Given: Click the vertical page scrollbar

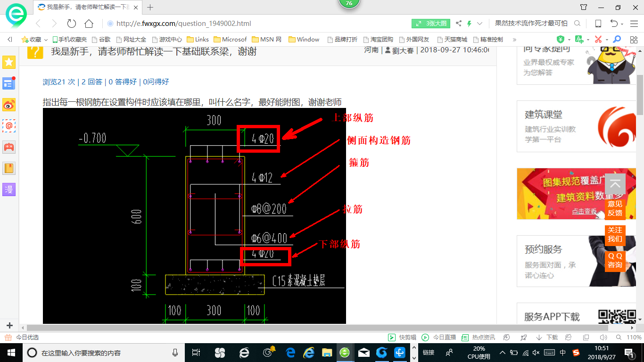Looking at the screenshot, I should tap(640, 94).
